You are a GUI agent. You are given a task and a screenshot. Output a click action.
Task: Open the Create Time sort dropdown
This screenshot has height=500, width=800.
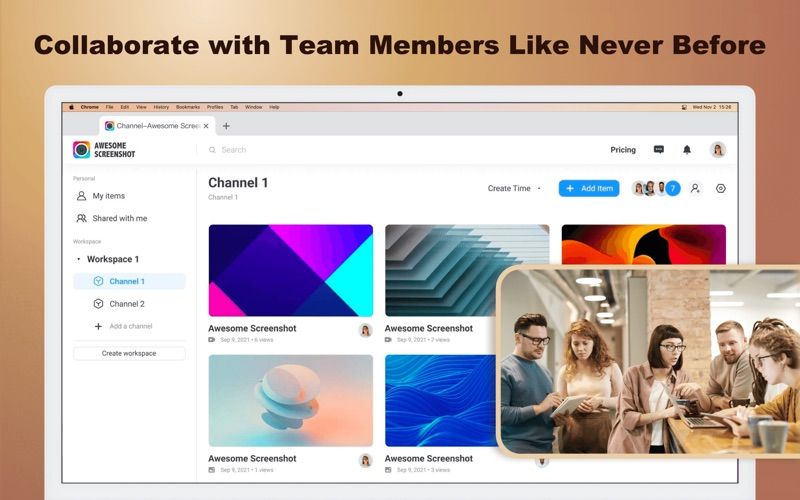tap(514, 188)
